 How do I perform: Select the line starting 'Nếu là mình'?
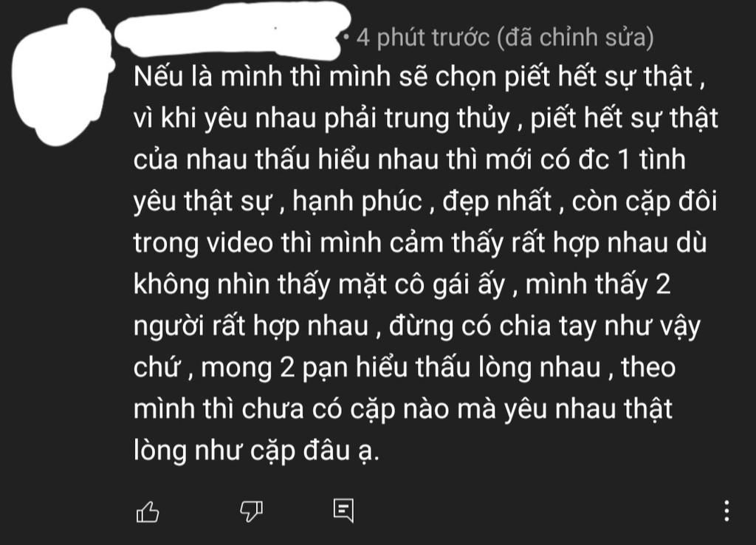click(419, 77)
